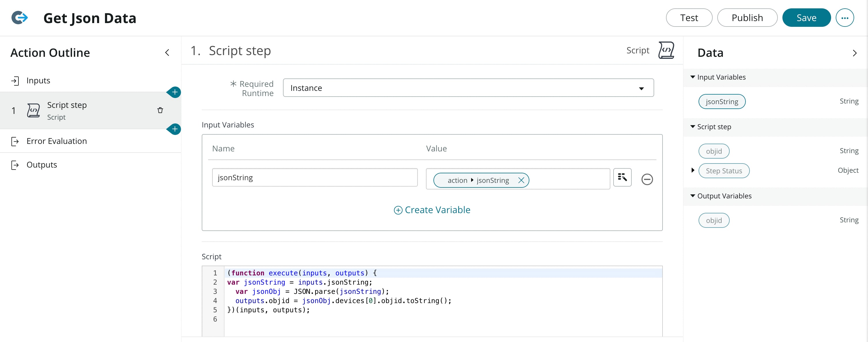Delete the Script step using trash icon
Image resolution: width=868 pixels, height=342 pixels.
pos(160,110)
